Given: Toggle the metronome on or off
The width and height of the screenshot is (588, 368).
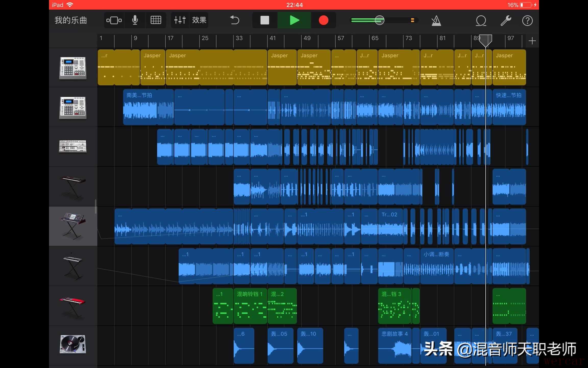Looking at the screenshot, I should tap(436, 21).
